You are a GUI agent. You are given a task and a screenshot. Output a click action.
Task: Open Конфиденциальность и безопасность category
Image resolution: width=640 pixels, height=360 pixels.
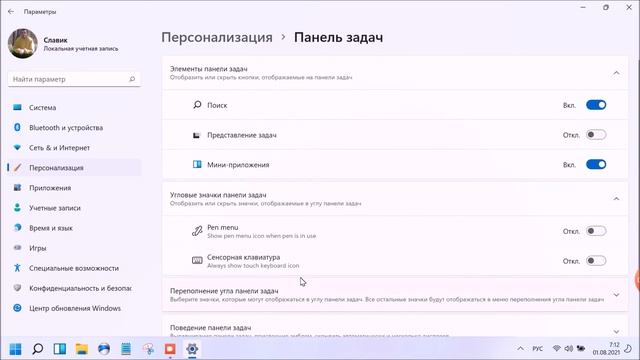tap(74, 288)
